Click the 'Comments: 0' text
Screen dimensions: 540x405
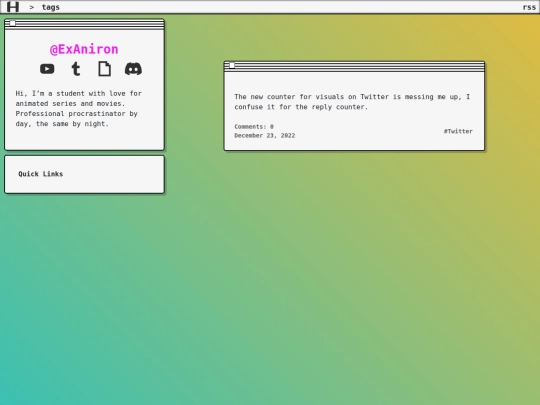pyautogui.click(x=254, y=127)
